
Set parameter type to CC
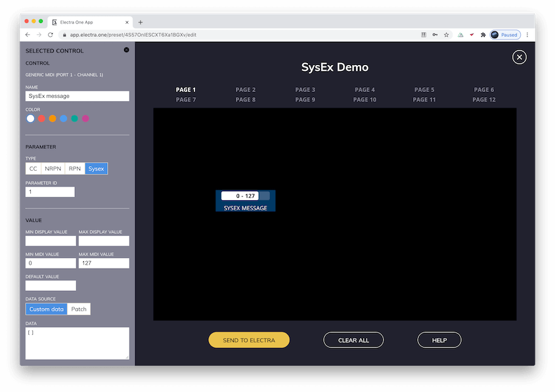pyautogui.click(x=33, y=169)
